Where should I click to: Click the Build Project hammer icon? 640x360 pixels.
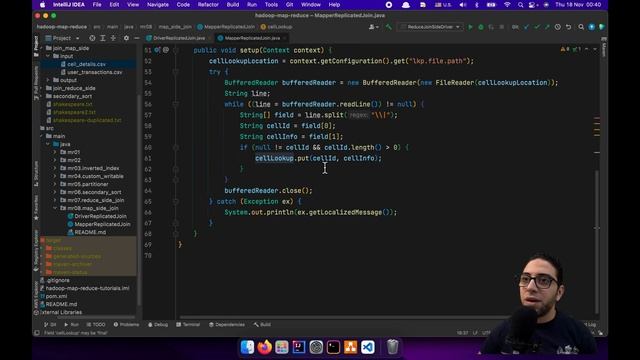click(x=389, y=27)
